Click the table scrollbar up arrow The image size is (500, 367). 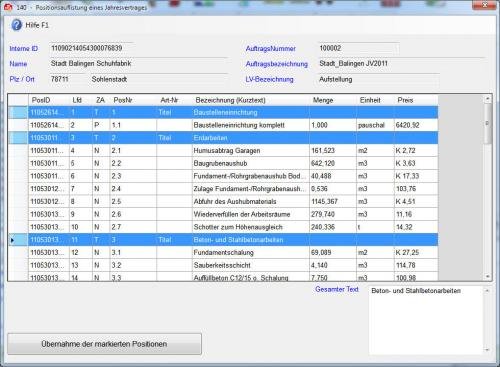[x=487, y=99]
